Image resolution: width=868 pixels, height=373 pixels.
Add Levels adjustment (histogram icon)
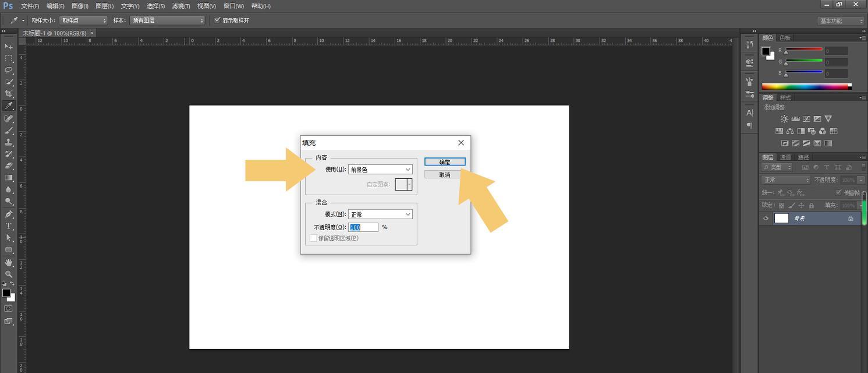tap(796, 119)
